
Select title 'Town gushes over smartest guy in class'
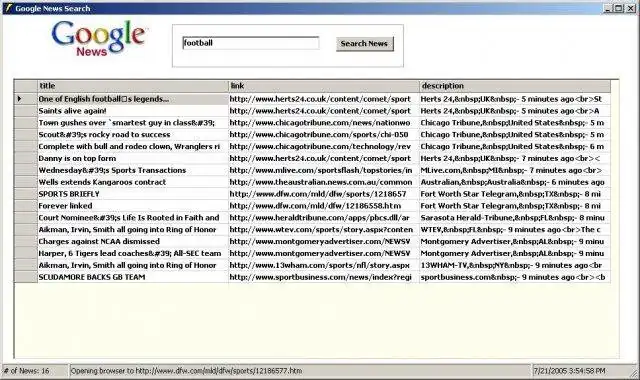[133, 122]
